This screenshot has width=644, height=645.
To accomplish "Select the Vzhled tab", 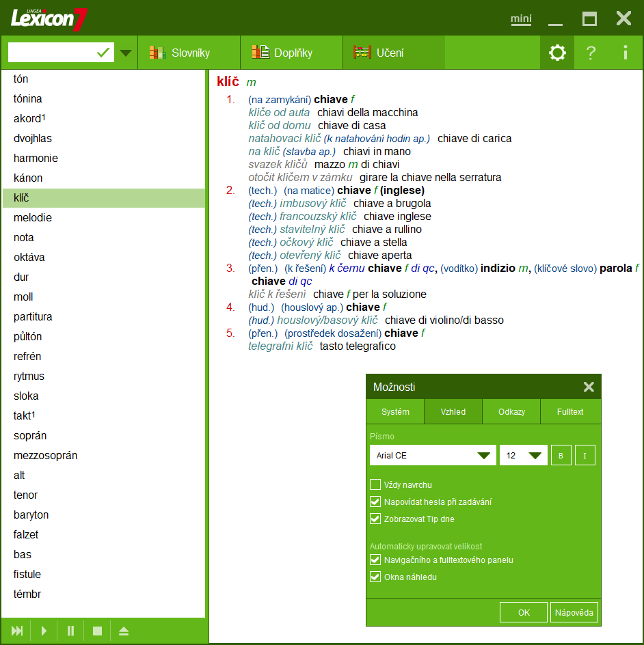I will 453,411.
